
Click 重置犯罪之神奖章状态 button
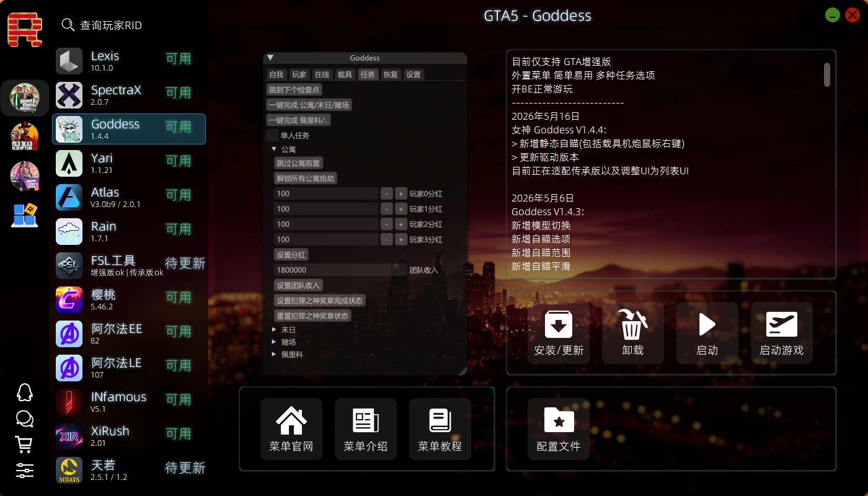coord(313,316)
